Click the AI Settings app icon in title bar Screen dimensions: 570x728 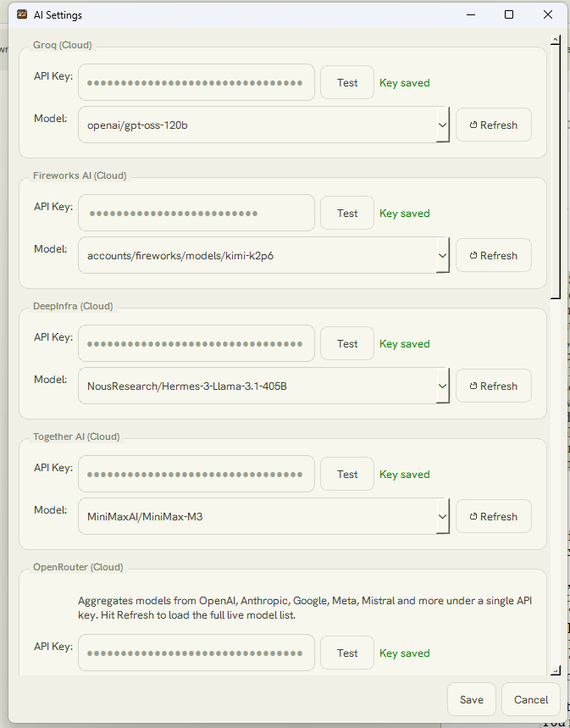(x=22, y=14)
